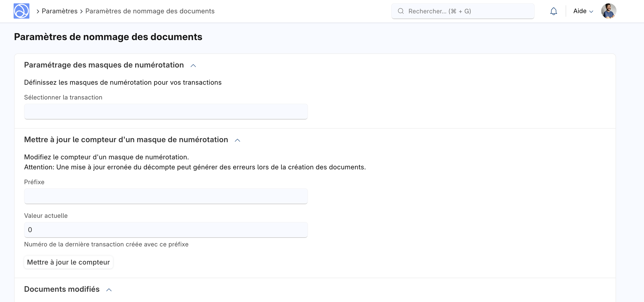Click the Valeur actuelle label
Image resolution: width=644 pixels, height=302 pixels.
46,216
